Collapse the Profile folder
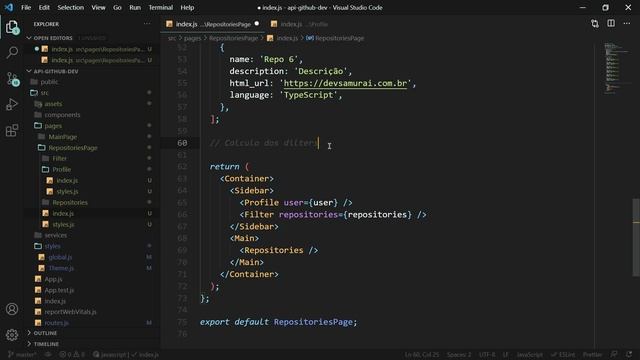The image size is (640, 360). coord(61,169)
